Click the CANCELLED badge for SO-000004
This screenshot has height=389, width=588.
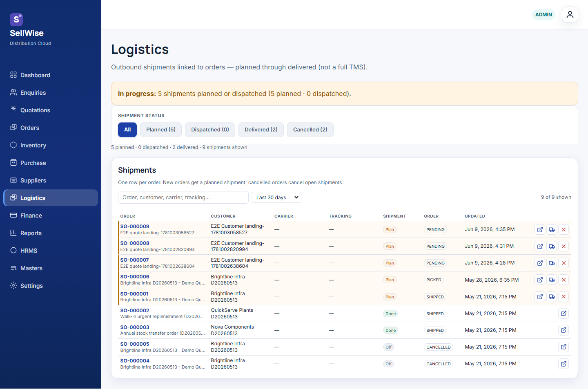439,364
